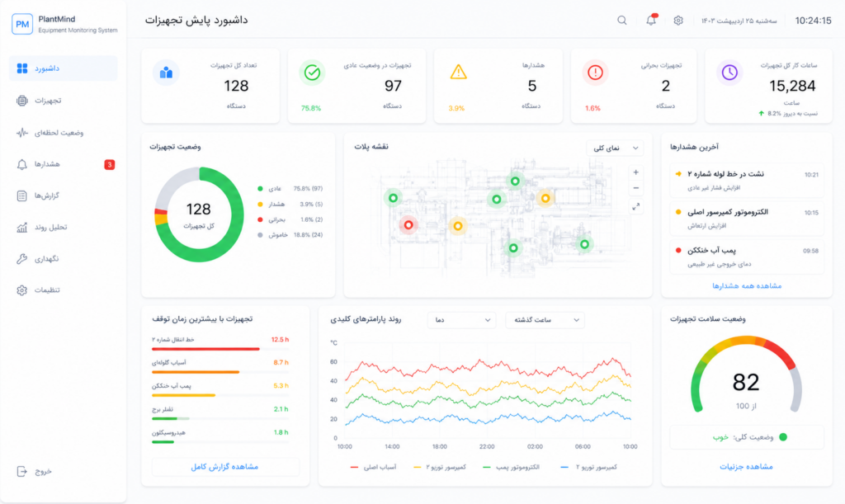The width and height of the screenshot is (845, 504).
Task: Open the دما parameter dropdown
Action: 461,320
